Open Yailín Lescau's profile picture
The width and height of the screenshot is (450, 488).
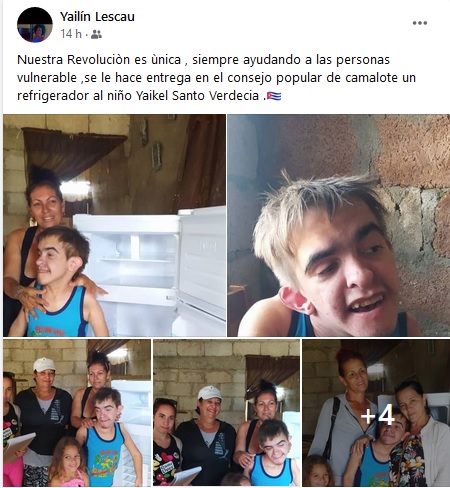[x=35, y=25]
